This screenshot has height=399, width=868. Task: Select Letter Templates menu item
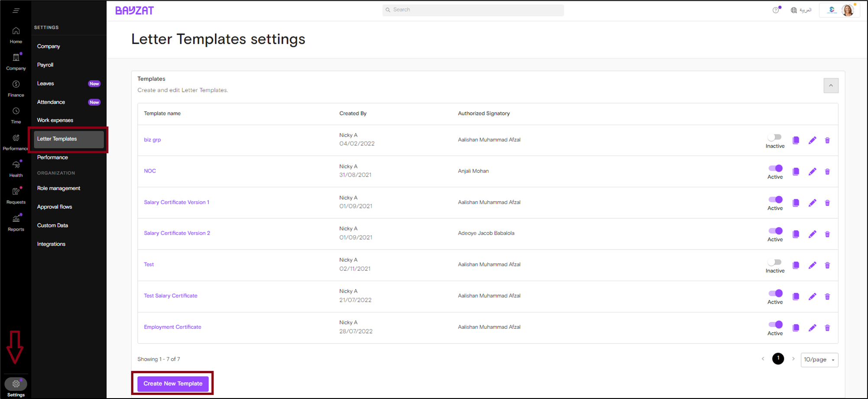tap(68, 139)
